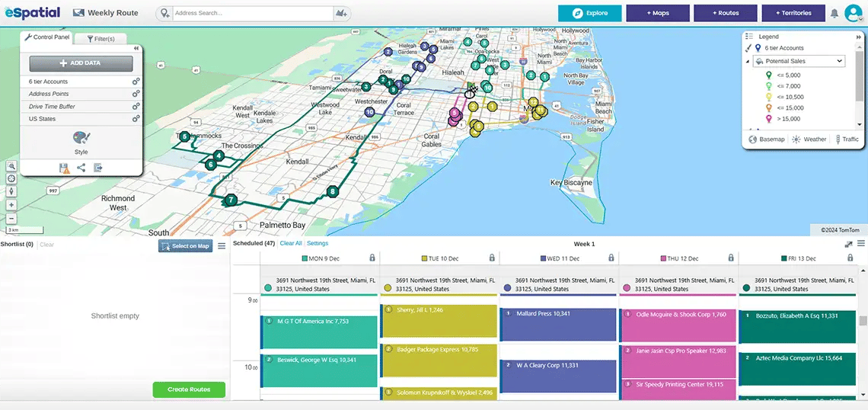Click the TUE 10 Dec color swatch
868x410 pixels.
click(425, 258)
